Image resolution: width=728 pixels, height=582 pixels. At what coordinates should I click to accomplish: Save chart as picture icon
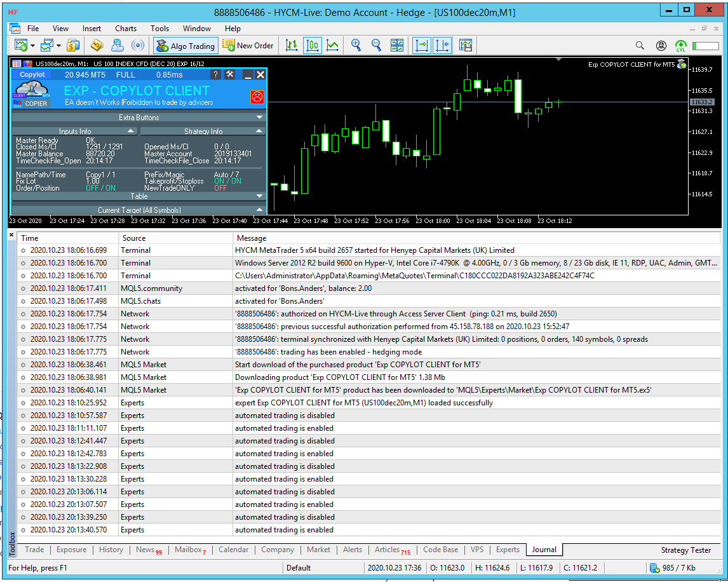[465, 46]
